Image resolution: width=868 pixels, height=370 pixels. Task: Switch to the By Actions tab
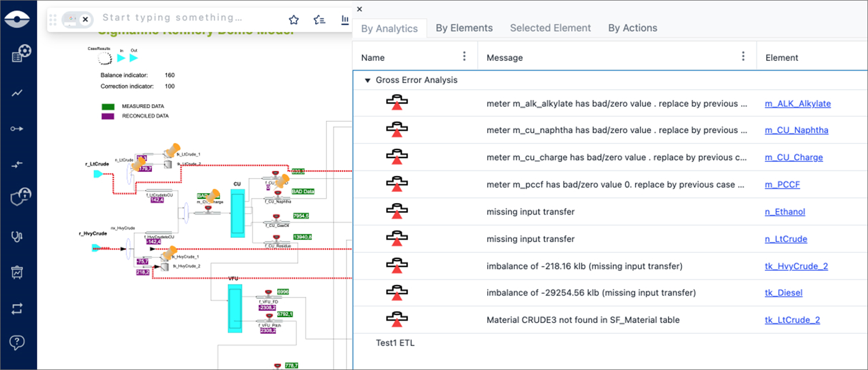(x=632, y=28)
